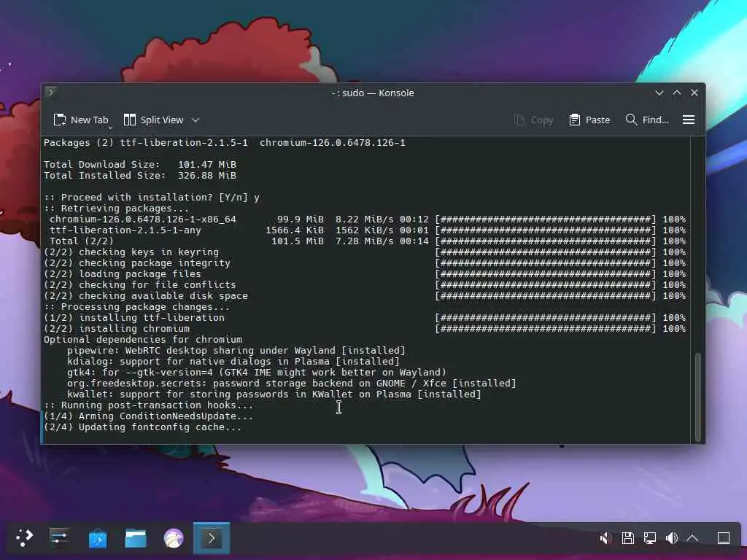Launch the web browser icon on taskbar

point(174,539)
